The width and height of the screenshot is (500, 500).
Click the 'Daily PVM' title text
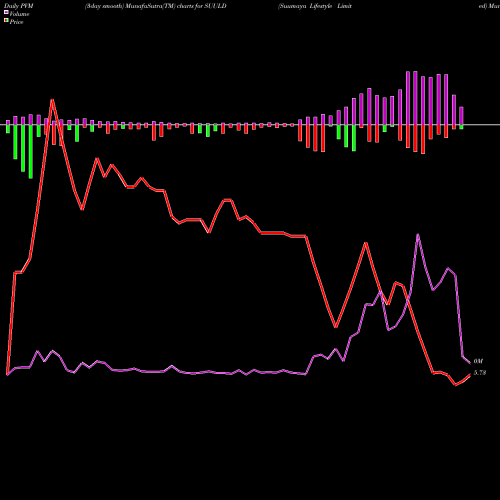click(19, 6)
